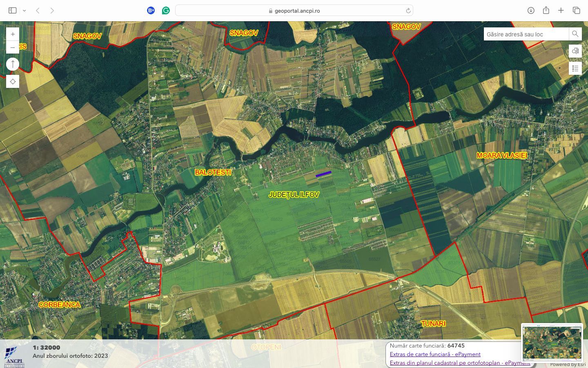
Task: Click the B+ extension icon
Action: click(x=151, y=10)
